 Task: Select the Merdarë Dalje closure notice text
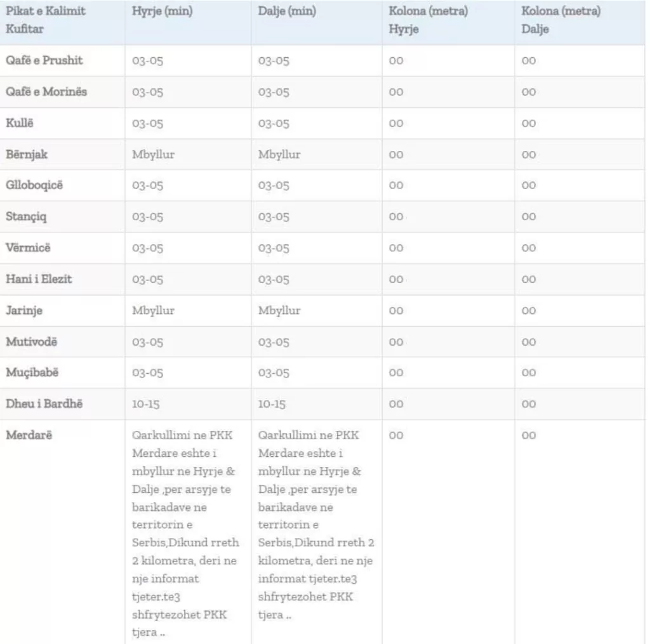click(316, 525)
